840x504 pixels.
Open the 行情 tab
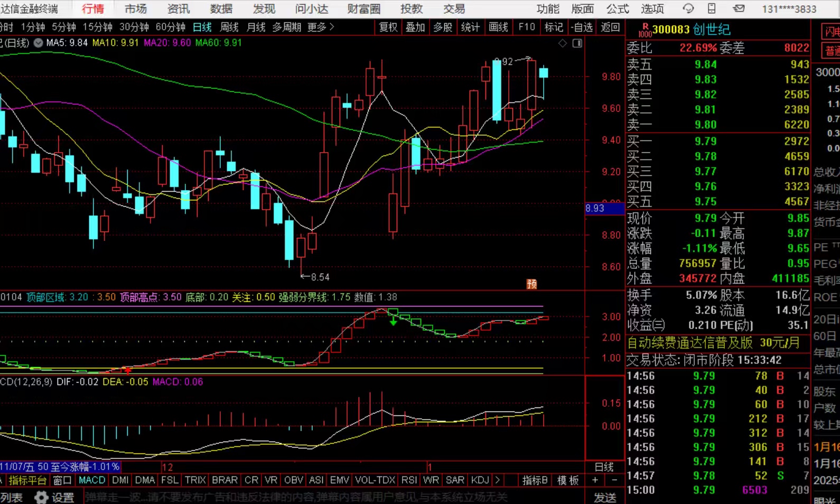tap(93, 8)
